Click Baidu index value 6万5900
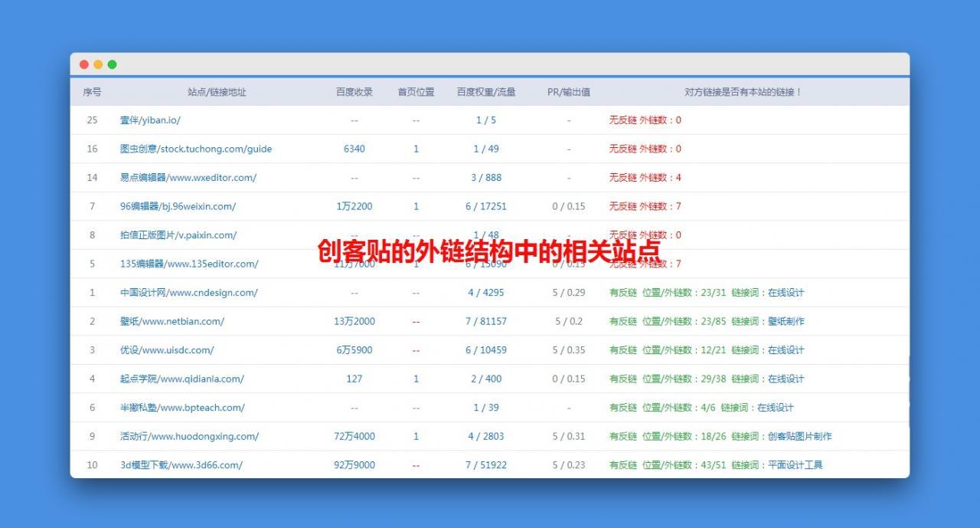 [x=354, y=350]
